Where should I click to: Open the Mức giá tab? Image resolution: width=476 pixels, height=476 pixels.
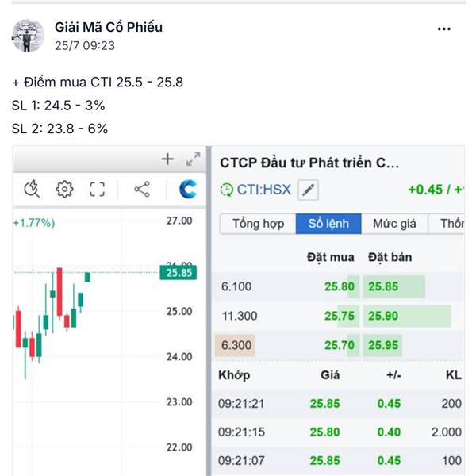coord(394,224)
